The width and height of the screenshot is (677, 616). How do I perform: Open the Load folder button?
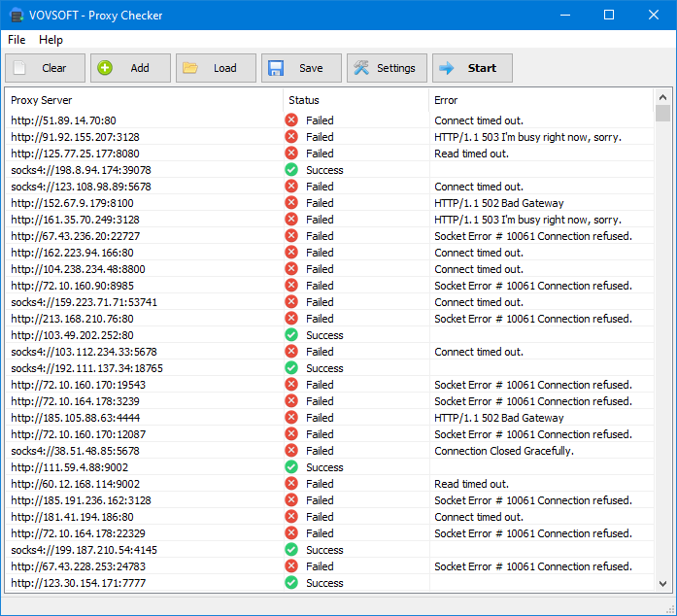tap(216, 68)
